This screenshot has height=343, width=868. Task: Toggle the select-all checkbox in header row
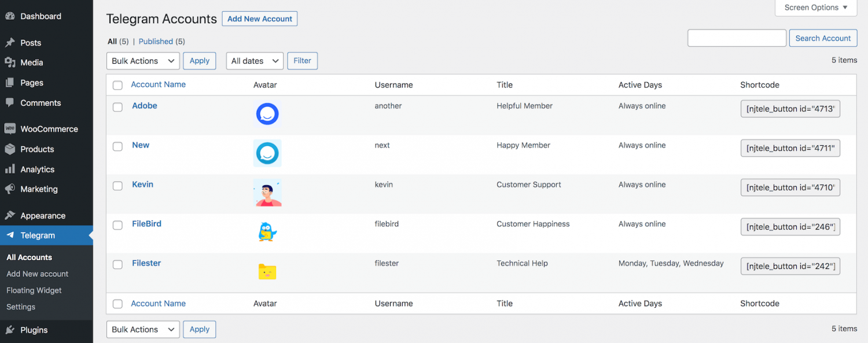click(117, 85)
